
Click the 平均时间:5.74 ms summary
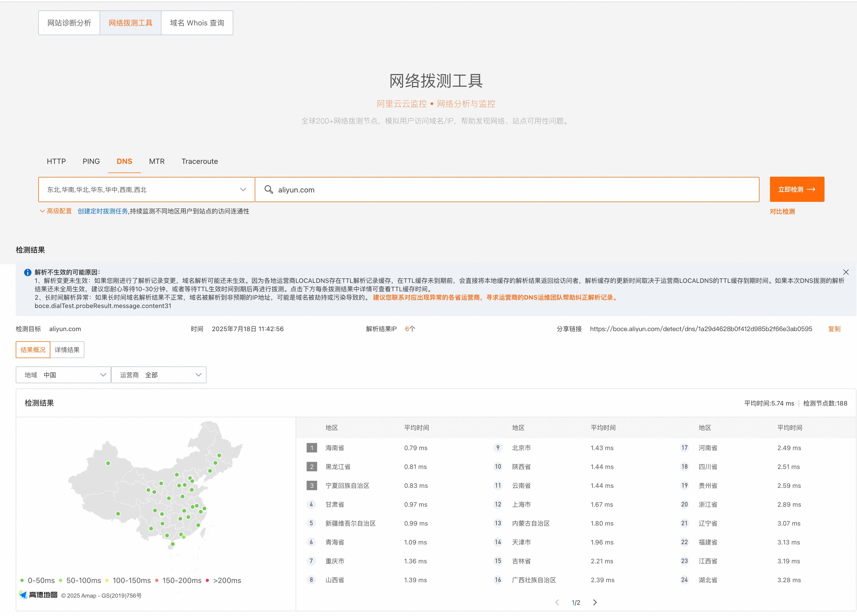click(x=769, y=403)
